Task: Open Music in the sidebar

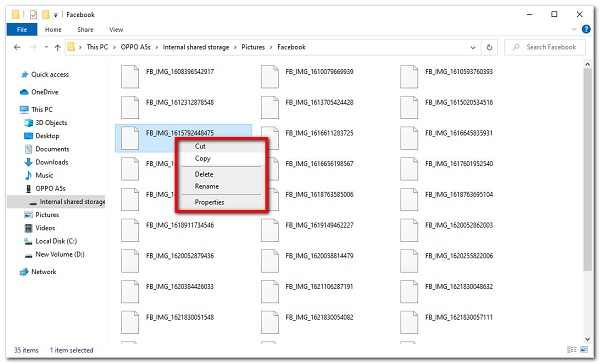Action: coord(39,175)
